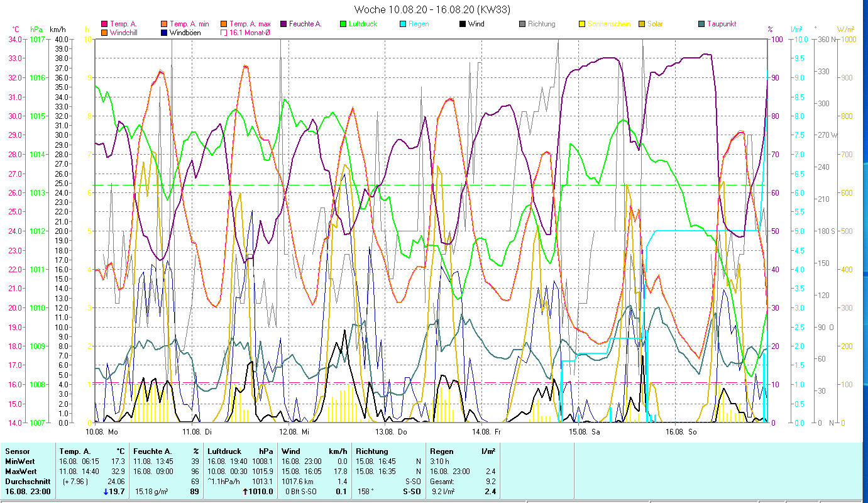Click the '10.08. Mo' date label
Screen dimensions: 868x503
tap(101, 432)
